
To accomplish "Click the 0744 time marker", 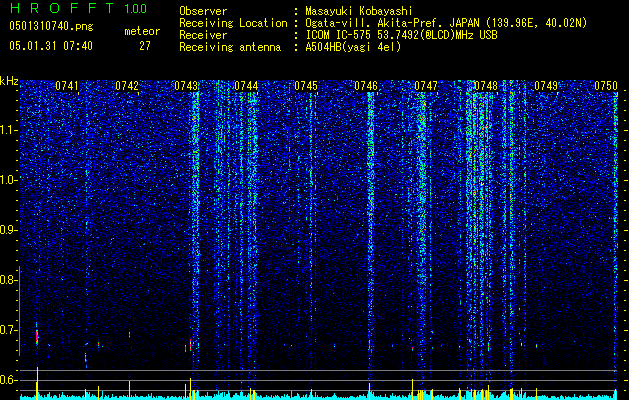I will coord(246,85).
